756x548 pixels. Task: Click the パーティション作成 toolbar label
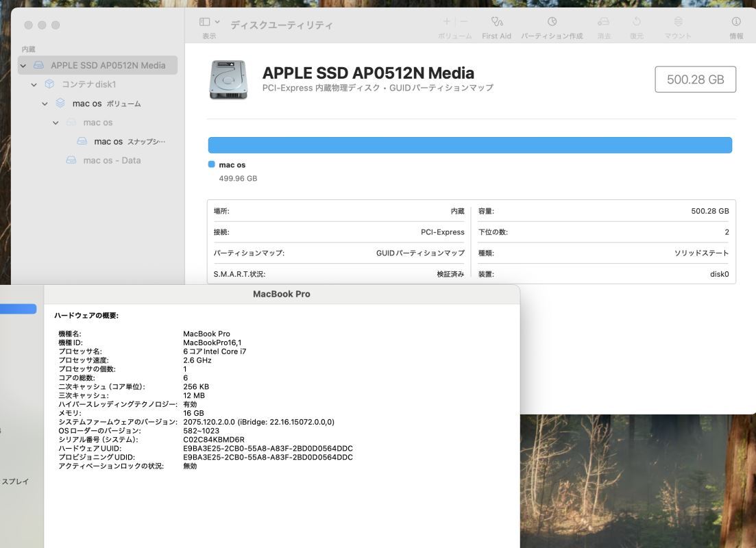tap(552, 36)
